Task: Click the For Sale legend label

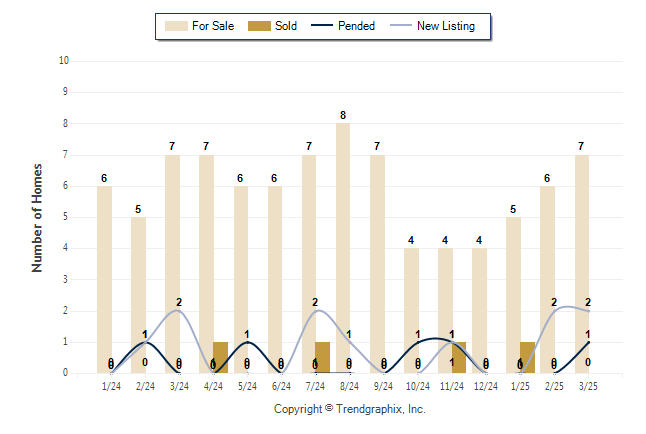Action: tap(213, 26)
